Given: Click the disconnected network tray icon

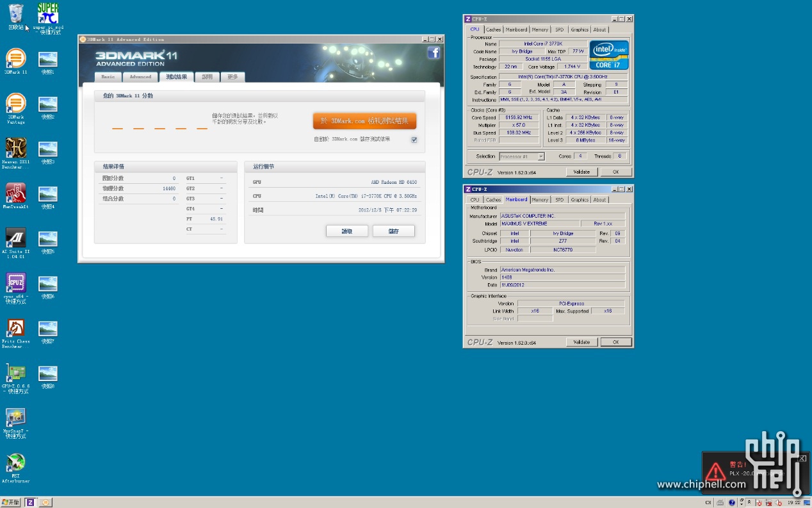Looking at the screenshot, I should pyautogui.click(x=768, y=502).
